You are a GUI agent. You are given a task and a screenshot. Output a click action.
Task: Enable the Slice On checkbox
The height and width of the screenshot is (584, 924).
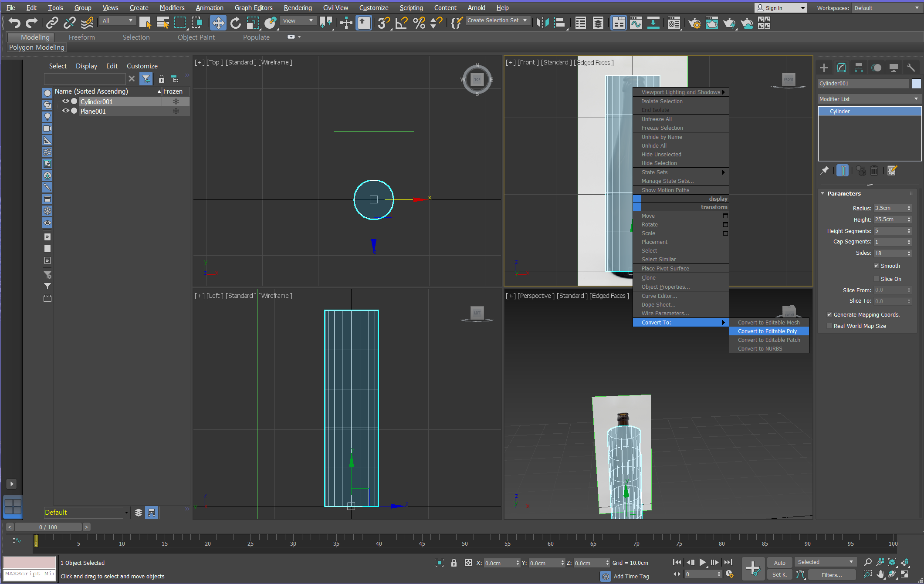click(877, 279)
